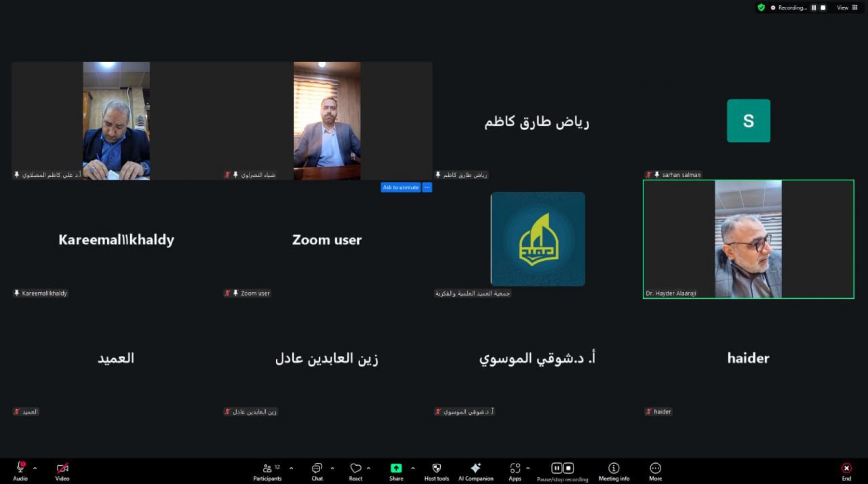Click the Ask to unmute button
Image resolution: width=868 pixels, height=484 pixels.
coord(401,188)
